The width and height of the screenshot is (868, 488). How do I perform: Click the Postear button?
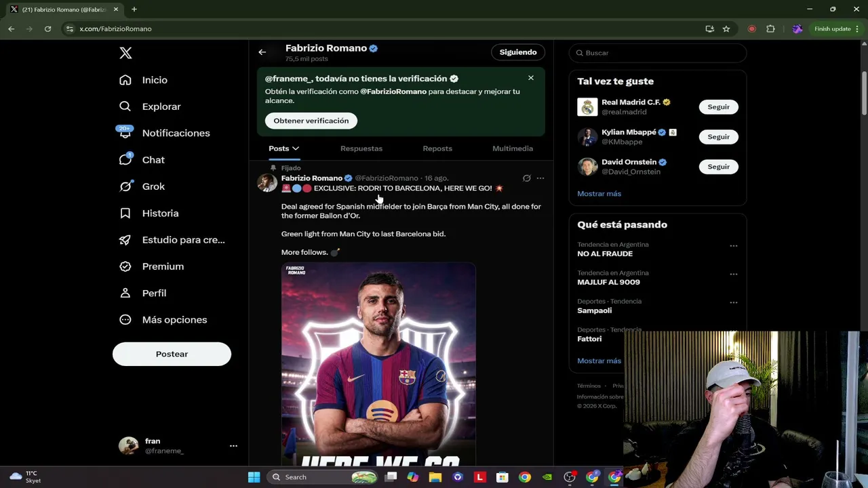172,354
